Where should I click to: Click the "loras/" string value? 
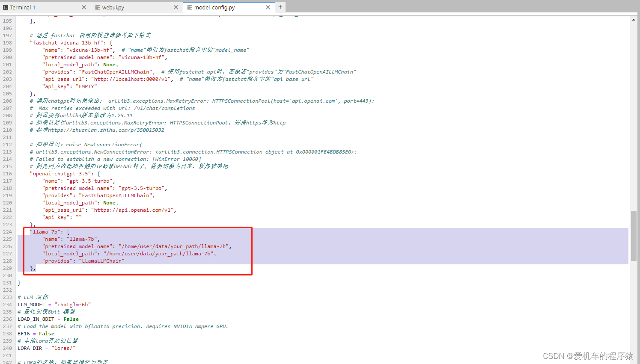(63, 348)
